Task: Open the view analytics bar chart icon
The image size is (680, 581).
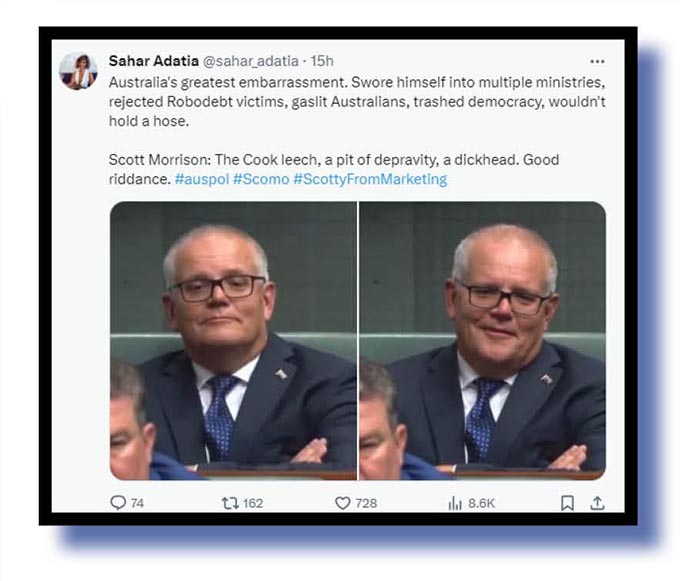Action: coord(455,503)
